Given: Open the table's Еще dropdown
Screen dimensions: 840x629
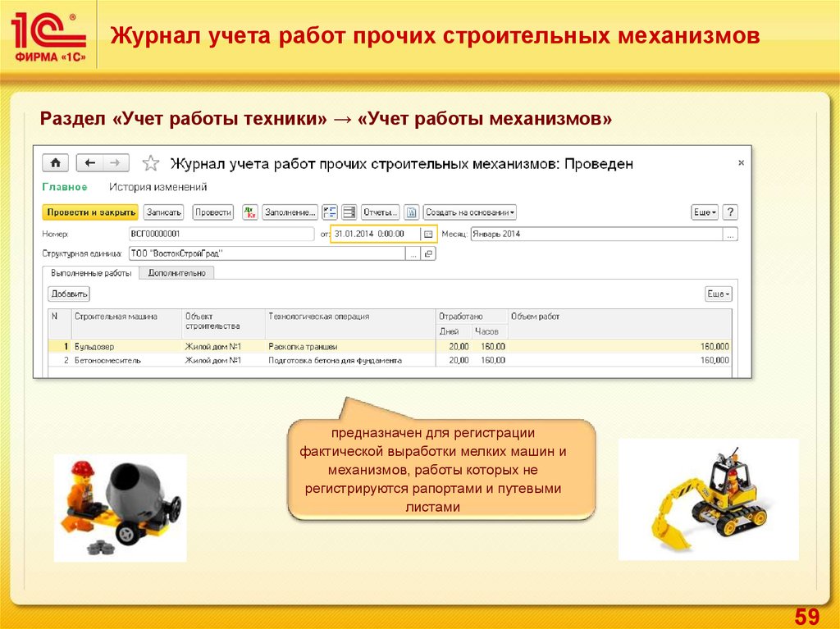Looking at the screenshot, I should (x=718, y=294).
